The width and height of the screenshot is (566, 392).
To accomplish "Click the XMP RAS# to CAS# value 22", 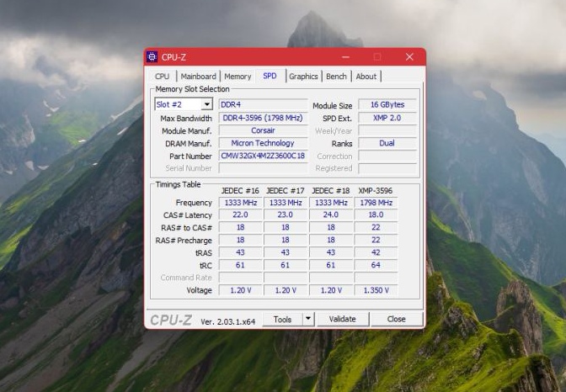I will click(x=376, y=228).
